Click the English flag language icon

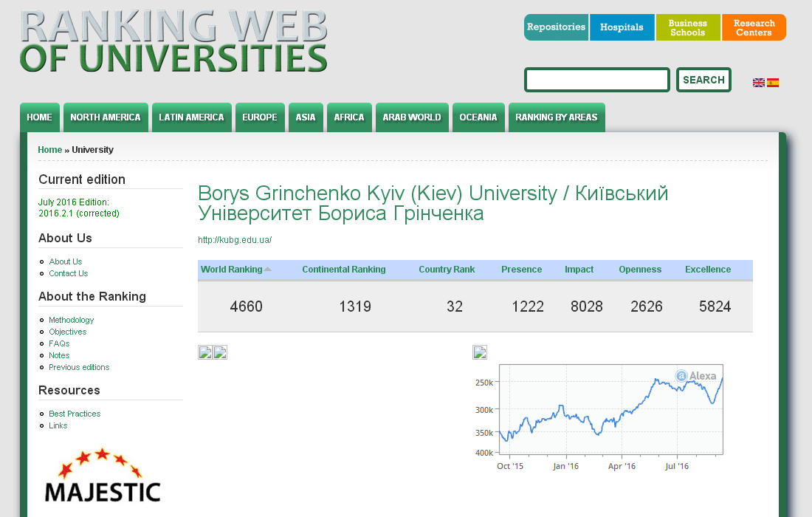pos(758,83)
